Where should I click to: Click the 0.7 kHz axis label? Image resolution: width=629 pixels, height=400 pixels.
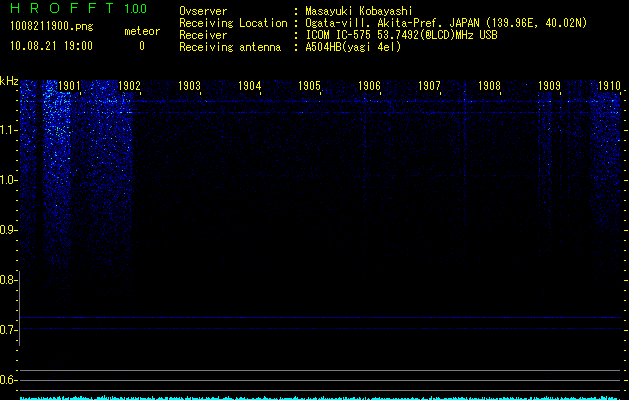pos(8,330)
